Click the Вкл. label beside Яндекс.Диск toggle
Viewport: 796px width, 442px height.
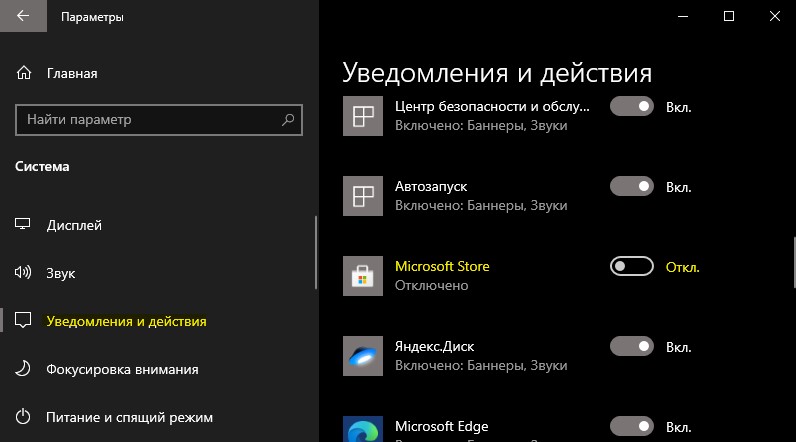(x=679, y=348)
